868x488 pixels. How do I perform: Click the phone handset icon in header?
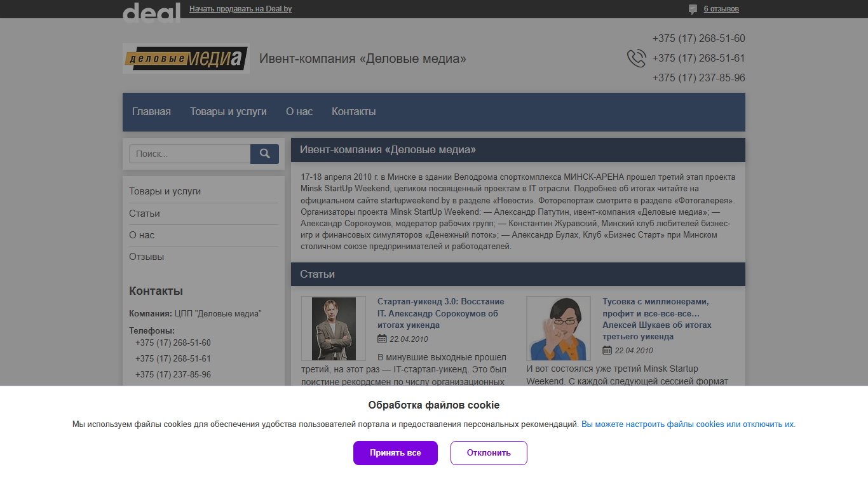[x=636, y=58]
